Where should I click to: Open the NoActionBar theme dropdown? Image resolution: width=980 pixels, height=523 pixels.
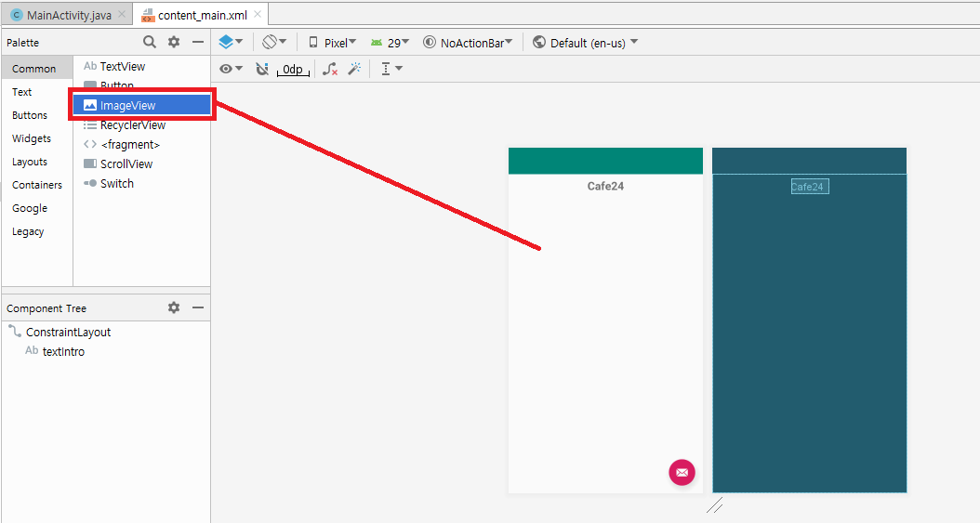(x=468, y=43)
